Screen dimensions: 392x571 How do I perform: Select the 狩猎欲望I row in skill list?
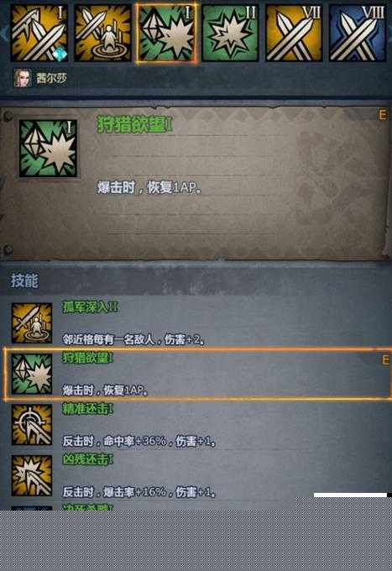coord(196,374)
